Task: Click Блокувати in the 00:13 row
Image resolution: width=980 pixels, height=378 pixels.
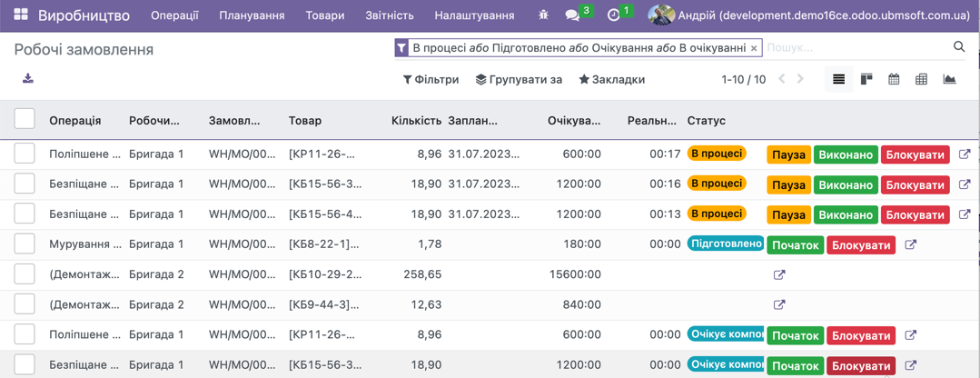Action: coord(916,214)
